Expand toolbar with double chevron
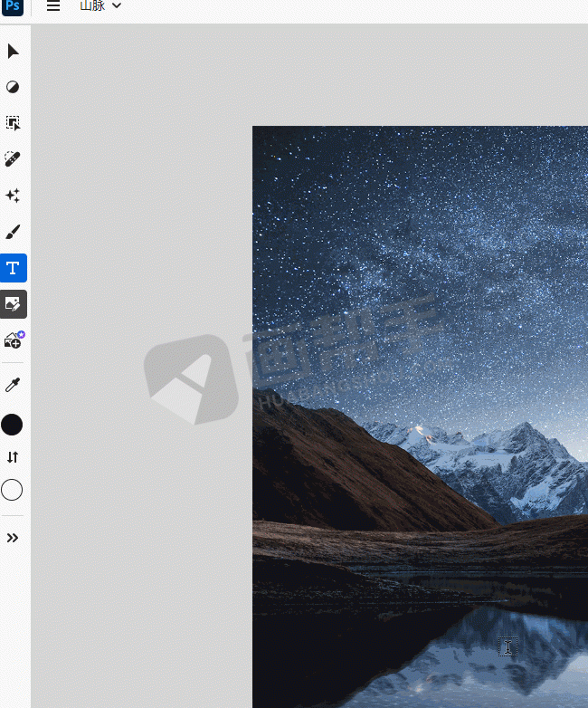The width and height of the screenshot is (588, 708). click(13, 538)
